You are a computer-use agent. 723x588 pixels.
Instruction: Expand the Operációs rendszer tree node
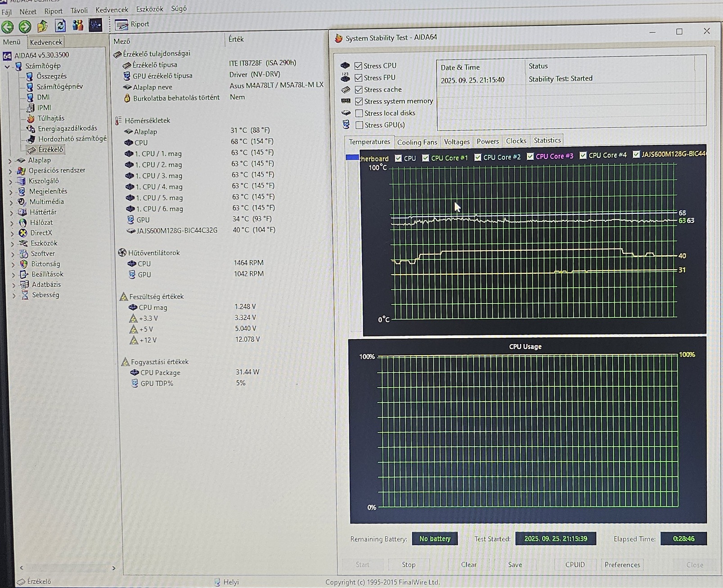10,171
